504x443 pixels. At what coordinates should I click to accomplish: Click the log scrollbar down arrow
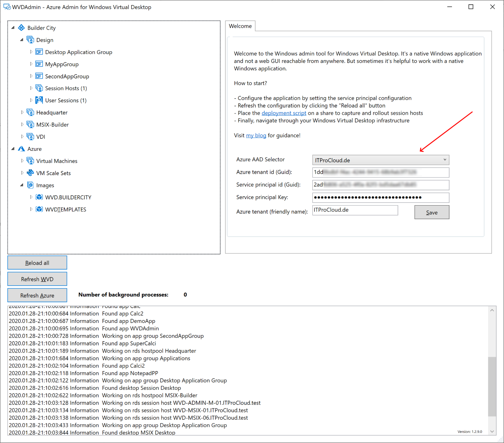click(492, 431)
